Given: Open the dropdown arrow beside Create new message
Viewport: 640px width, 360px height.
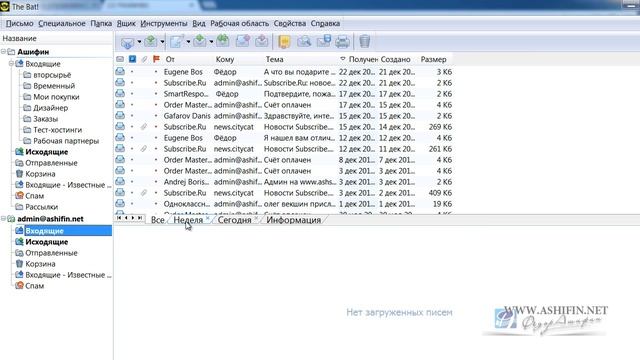Looking at the screenshot, I should pos(188,42).
